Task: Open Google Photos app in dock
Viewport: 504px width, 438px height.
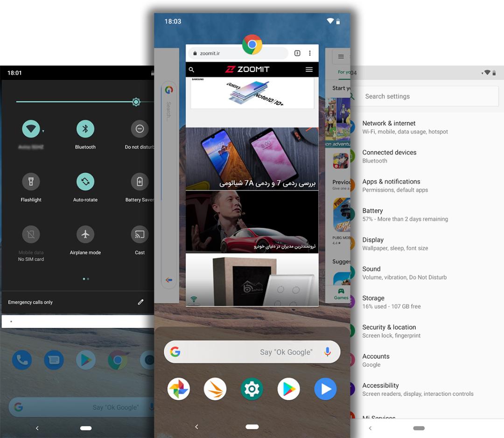Action: pos(178,389)
